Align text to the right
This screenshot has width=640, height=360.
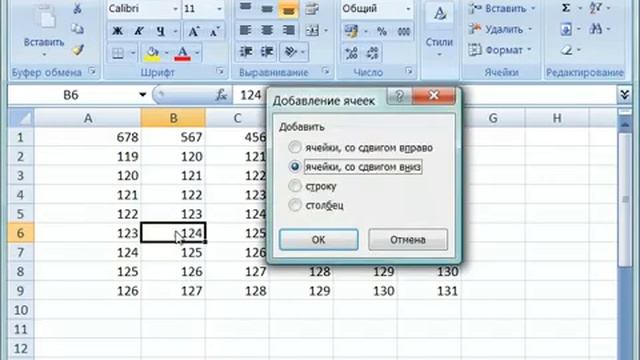point(289,30)
